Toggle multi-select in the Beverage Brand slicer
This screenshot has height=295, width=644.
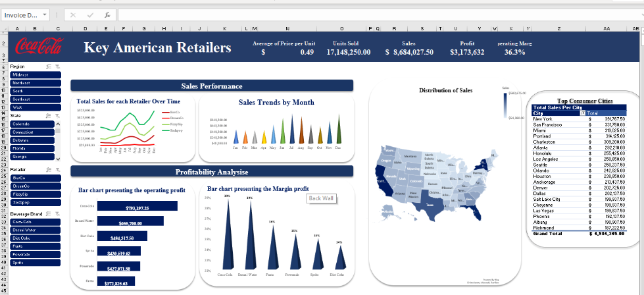(49, 213)
